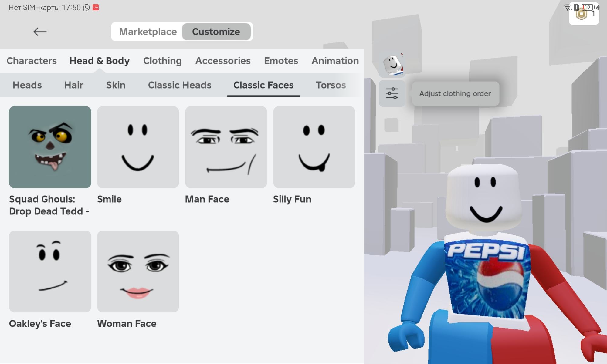This screenshot has height=364, width=607.
Task: Open the Characters tab
Action: (x=32, y=61)
